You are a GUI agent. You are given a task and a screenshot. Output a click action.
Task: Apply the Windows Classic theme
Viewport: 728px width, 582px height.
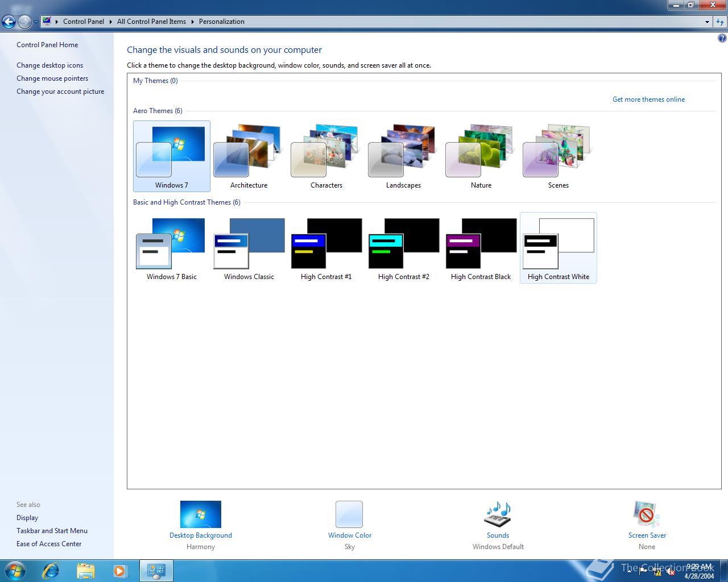coord(249,248)
